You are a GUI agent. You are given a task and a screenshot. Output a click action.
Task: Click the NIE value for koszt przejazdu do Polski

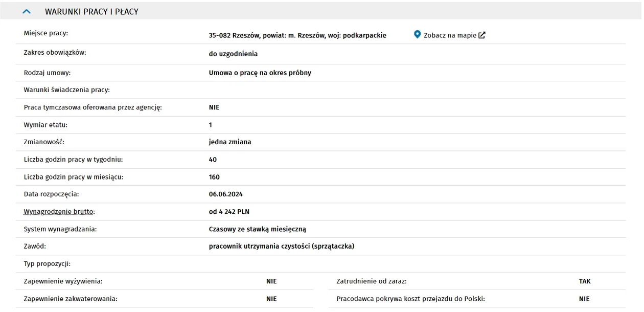[x=584, y=299]
